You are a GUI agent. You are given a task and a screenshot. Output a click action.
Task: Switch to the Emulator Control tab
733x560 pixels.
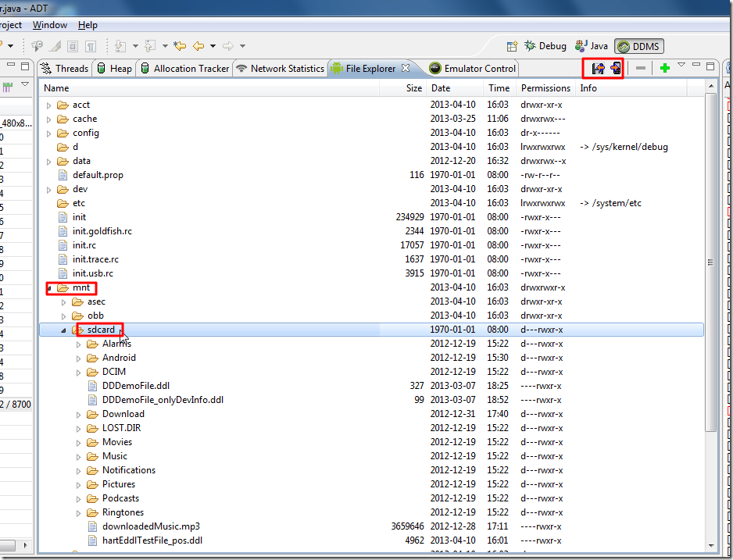coord(473,69)
